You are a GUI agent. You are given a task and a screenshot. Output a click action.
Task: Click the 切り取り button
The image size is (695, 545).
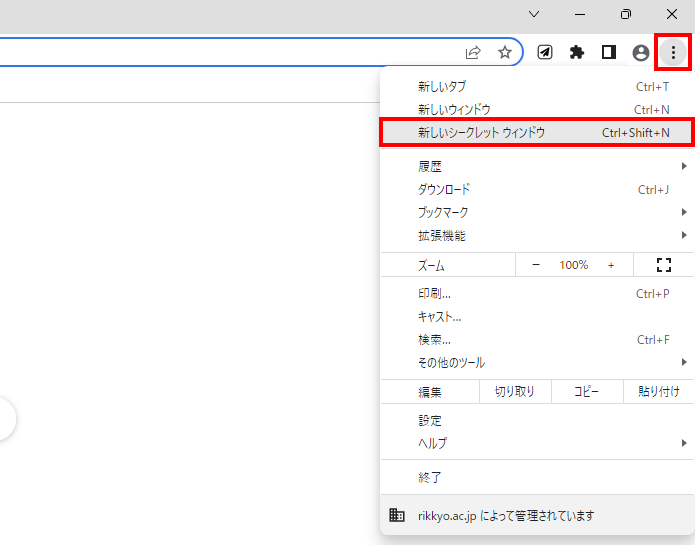[515, 392]
